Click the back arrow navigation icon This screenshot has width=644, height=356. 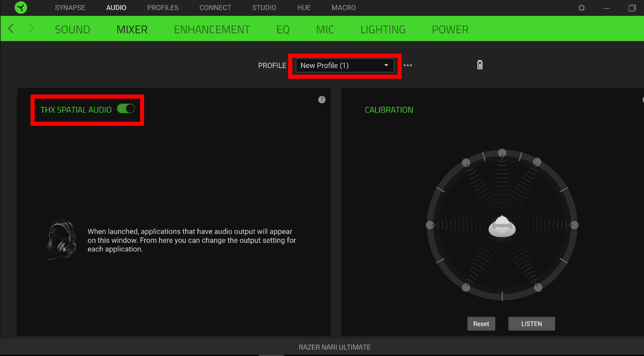click(x=11, y=28)
